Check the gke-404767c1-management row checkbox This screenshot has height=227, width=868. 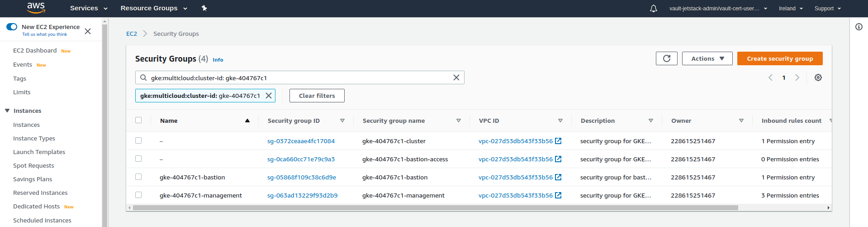[x=138, y=195]
